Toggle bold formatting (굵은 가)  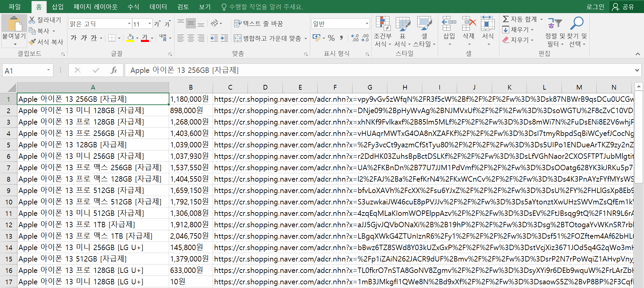[74, 38]
